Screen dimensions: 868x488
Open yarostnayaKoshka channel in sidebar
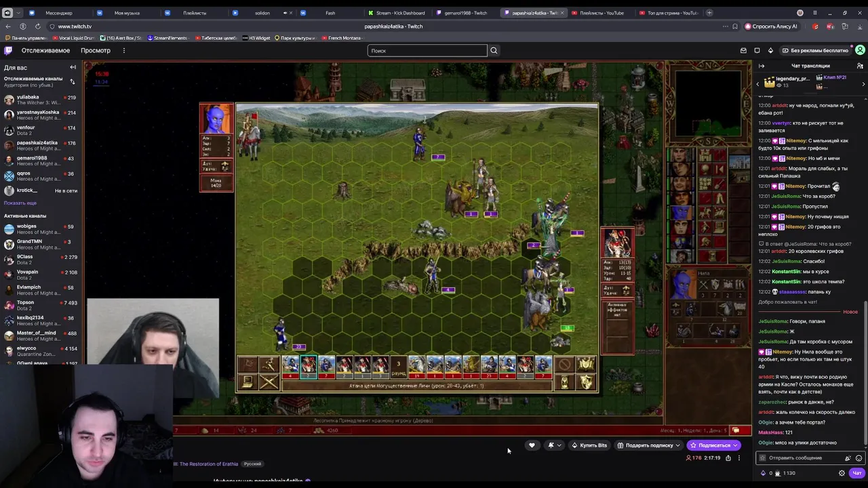click(x=41, y=115)
